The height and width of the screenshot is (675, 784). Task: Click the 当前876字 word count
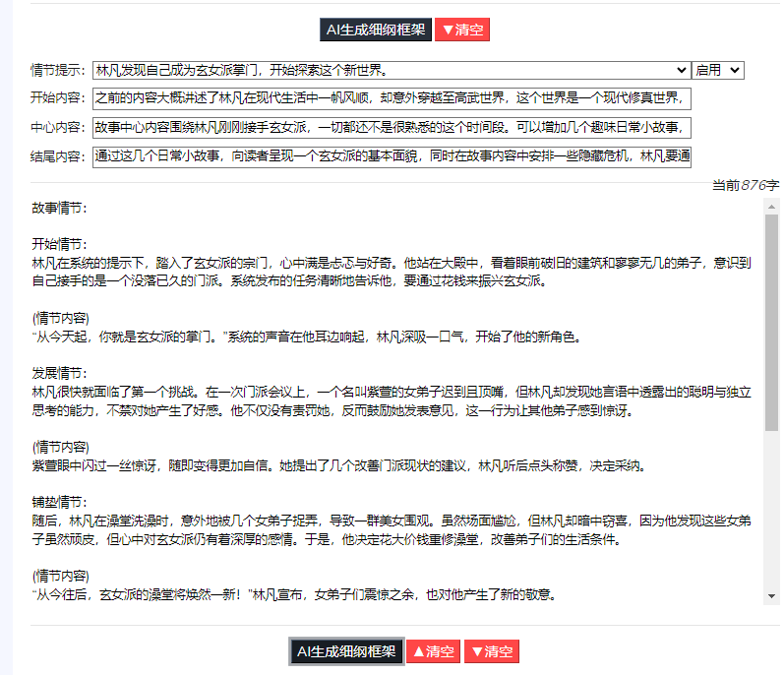click(x=746, y=186)
